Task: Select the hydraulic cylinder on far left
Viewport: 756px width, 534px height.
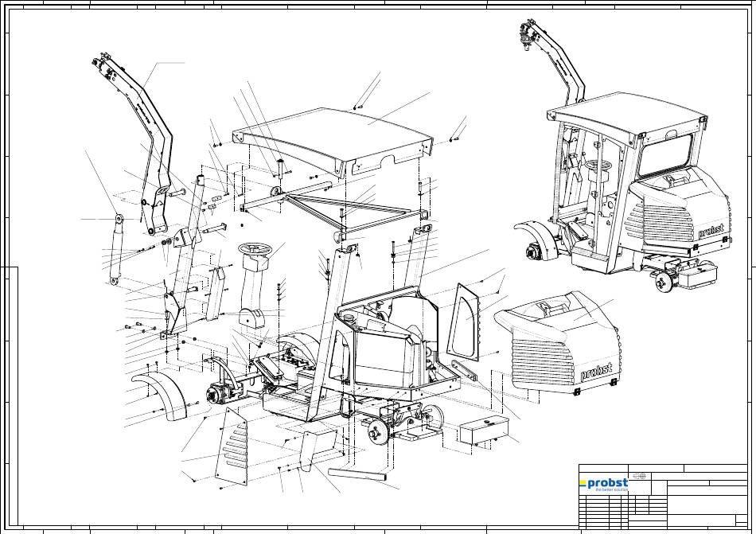Action: (x=115, y=245)
